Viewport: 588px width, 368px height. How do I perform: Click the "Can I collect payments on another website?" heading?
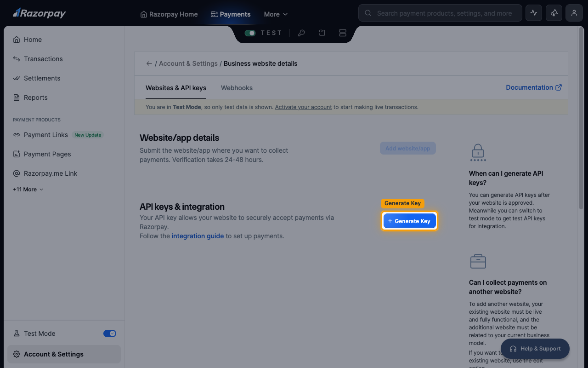click(x=508, y=287)
